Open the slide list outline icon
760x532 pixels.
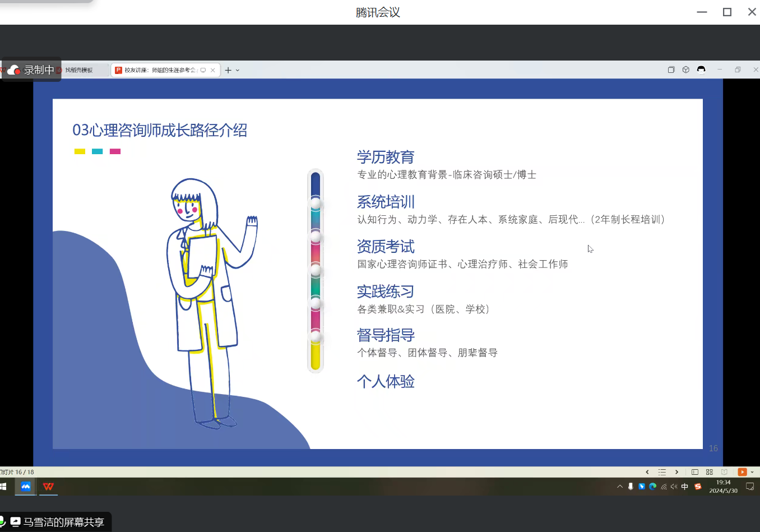(662, 472)
